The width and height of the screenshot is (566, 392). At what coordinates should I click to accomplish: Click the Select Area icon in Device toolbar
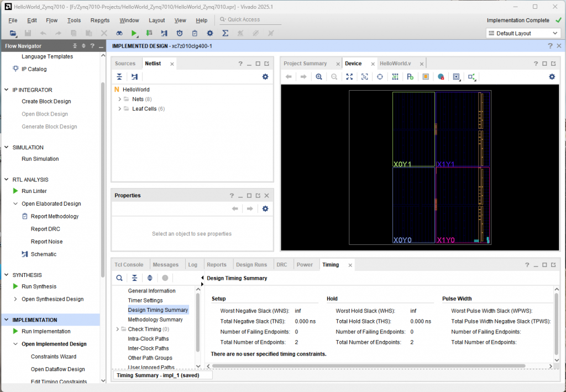tap(365, 76)
